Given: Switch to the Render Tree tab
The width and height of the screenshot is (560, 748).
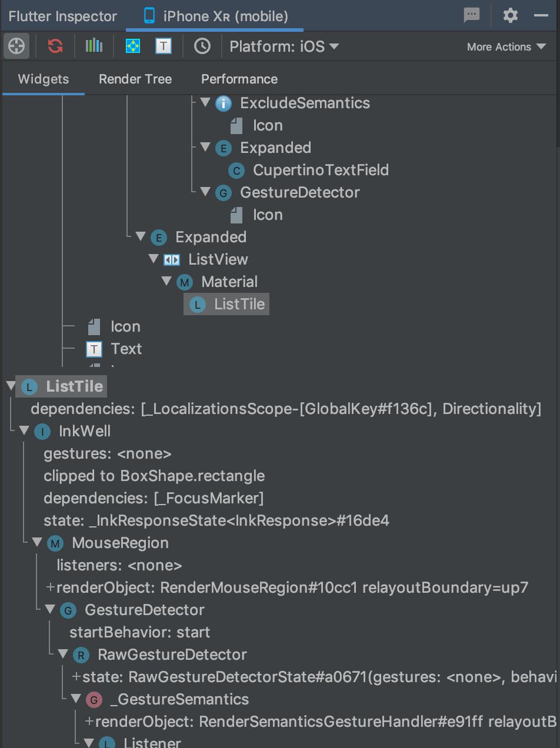Looking at the screenshot, I should click(135, 79).
